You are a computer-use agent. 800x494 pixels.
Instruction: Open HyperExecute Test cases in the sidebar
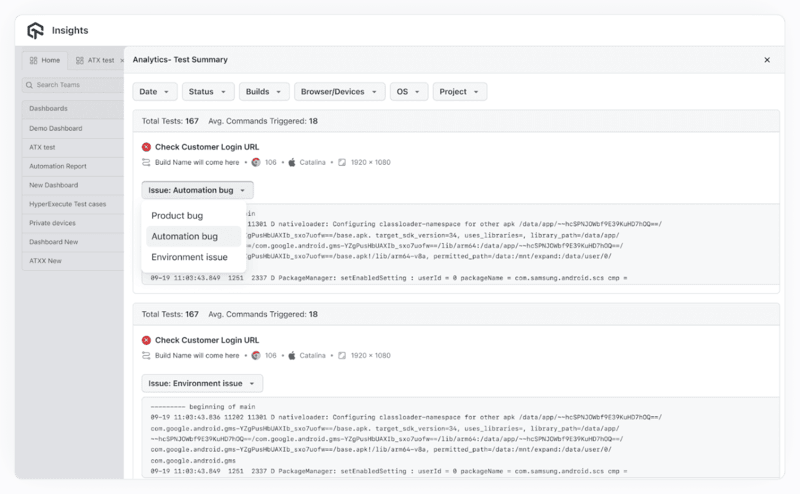coord(73,204)
